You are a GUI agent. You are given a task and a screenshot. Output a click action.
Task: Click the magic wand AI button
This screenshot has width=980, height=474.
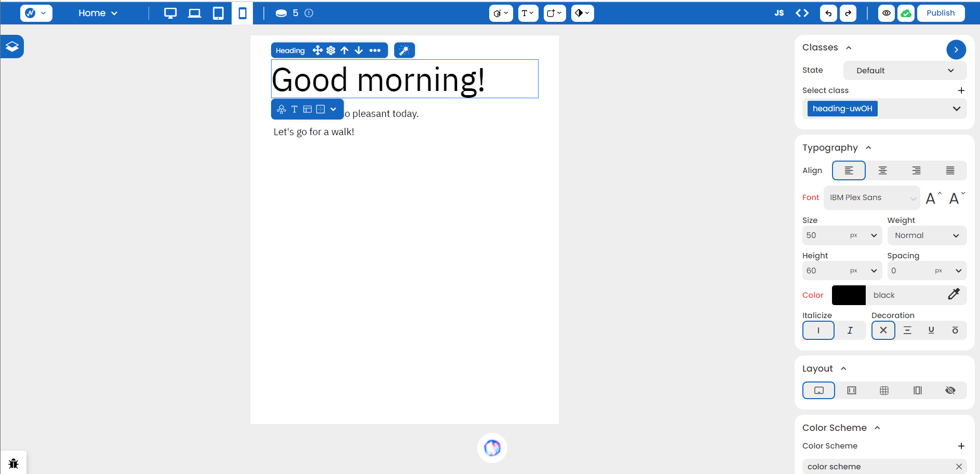[404, 50]
